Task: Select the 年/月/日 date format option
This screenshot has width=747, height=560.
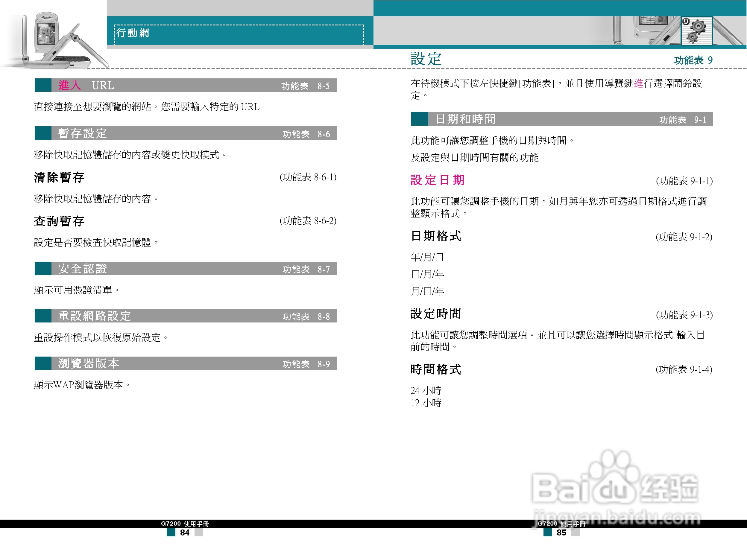Action: (x=426, y=257)
